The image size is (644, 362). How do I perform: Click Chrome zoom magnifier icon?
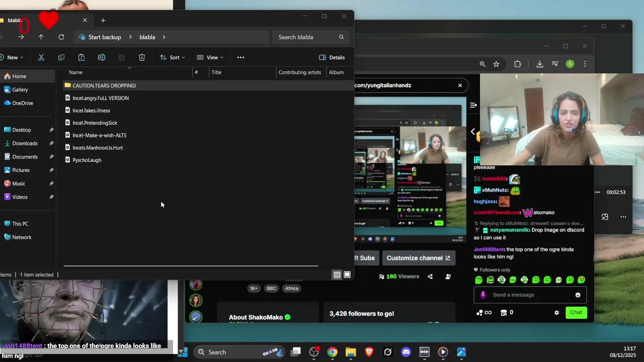click(x=482, y=64)
